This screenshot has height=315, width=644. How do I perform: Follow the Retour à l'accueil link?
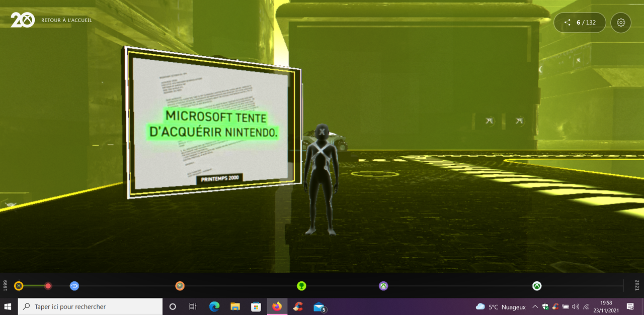(x=66, y=21)
